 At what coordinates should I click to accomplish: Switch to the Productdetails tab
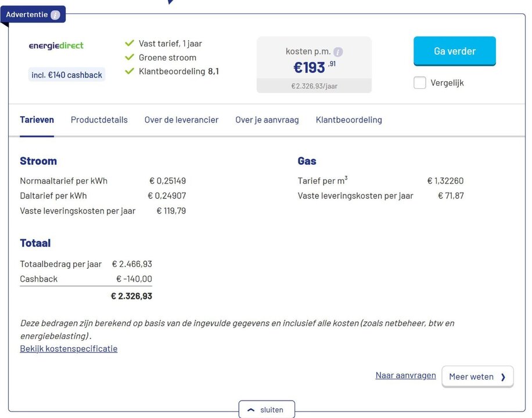[99, 120]
